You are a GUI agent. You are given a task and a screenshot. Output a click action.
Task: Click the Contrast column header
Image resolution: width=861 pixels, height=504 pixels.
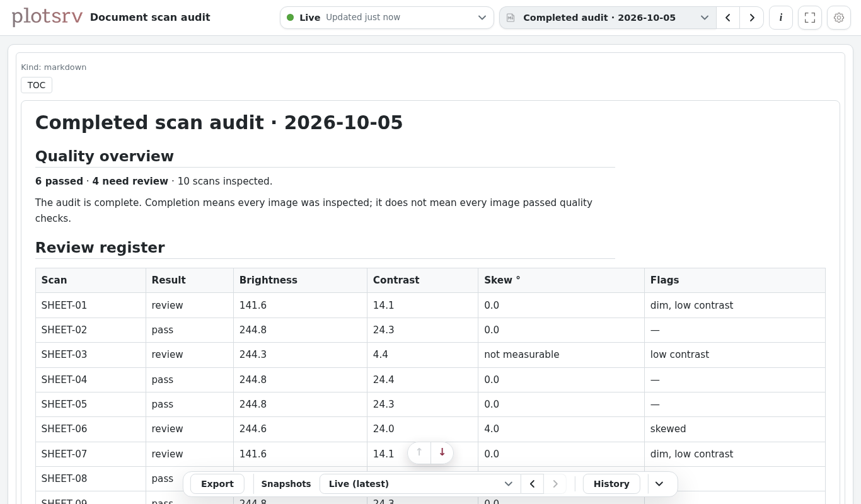[422, 280]
